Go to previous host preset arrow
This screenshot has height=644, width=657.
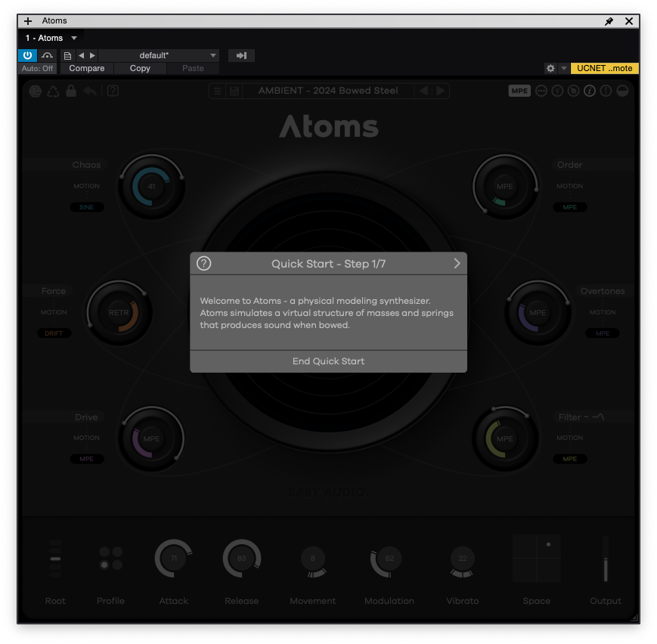(x=82, y=55)
